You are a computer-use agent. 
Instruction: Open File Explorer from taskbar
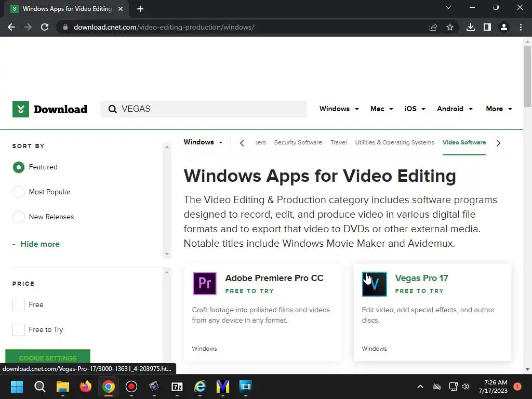[63, 387]
